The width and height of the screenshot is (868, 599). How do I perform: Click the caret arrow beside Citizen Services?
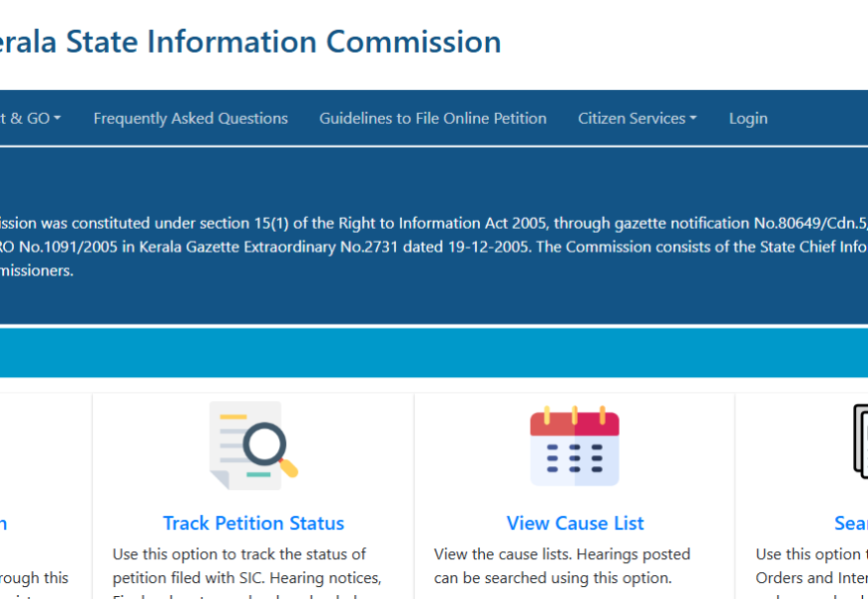tap(692, 118)
